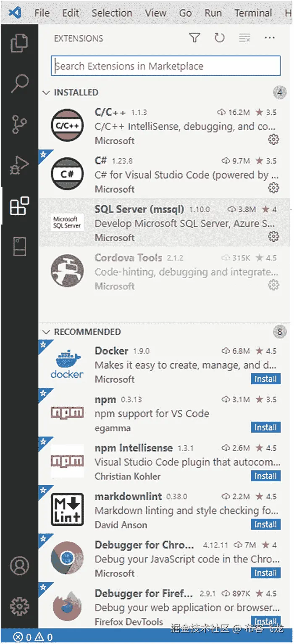This screenshot has width=294, height=644.
Task: Click errors and warnings status indicator
Action: pos(33,637)
